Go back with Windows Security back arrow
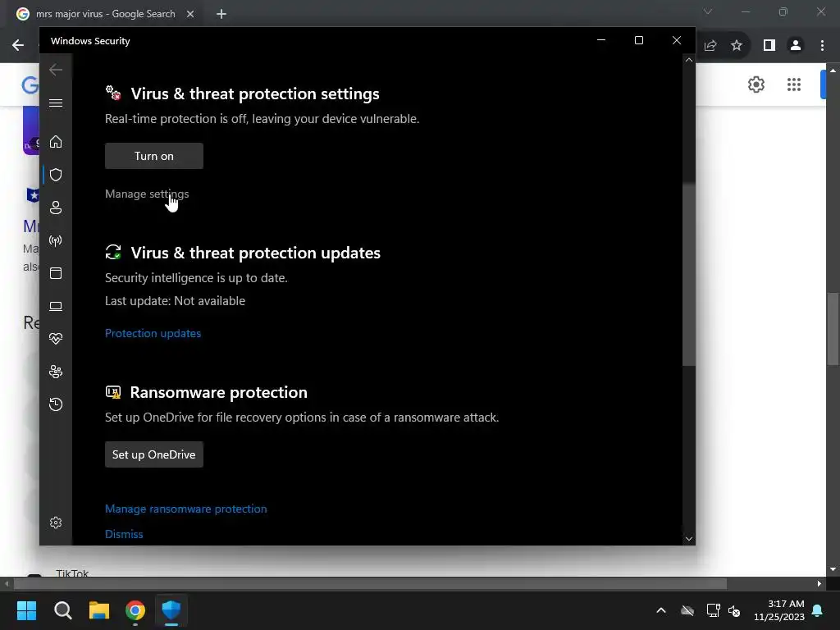This screenshot has width=840, height=630. (56, 70)
